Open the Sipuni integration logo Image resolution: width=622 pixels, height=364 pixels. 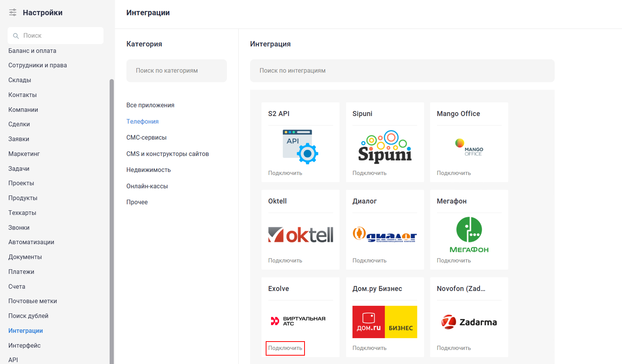[385, 147]
